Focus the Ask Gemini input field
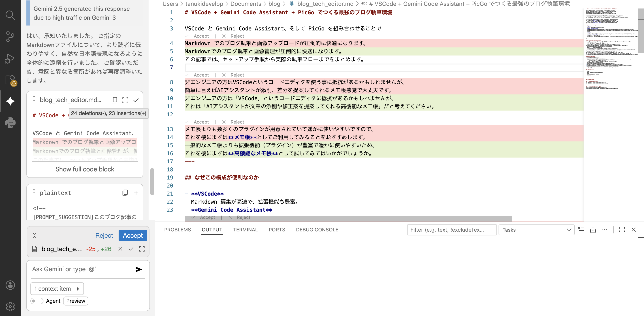The image size is (644, 316). (x=80, y=269)
